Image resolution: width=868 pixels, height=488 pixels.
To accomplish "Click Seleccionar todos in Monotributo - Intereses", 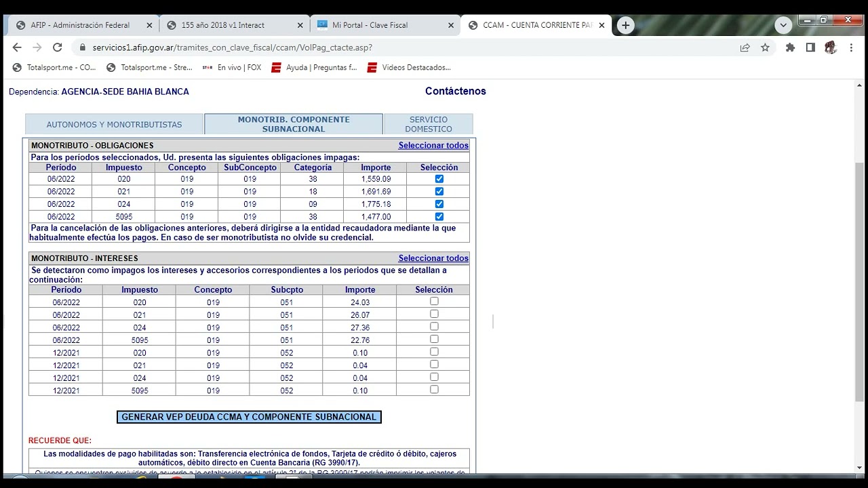I will [433, 258].
